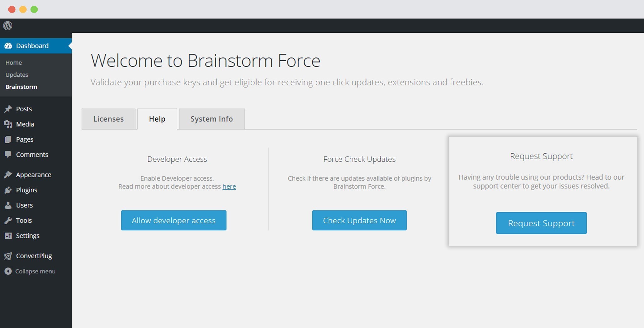Viewport: 644px width, 328px height.
Task: Click the Allow developer access button
Action: click(x=174, y=220)
